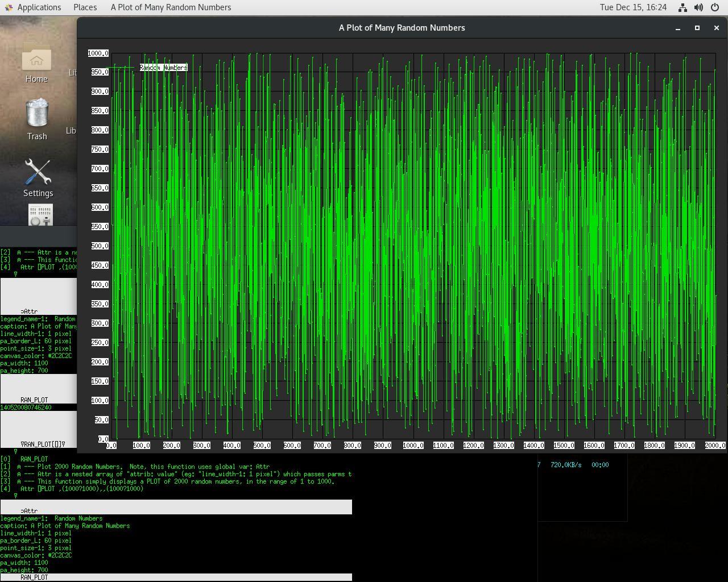This screenshot has height=582, width=728.
Task: Open the power icon in top bar
Action: [715, 7]
